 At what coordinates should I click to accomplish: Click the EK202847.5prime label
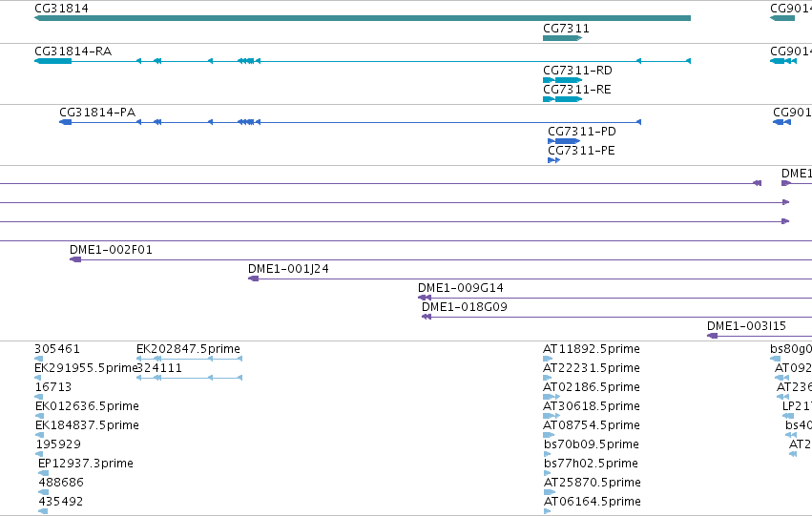[x=189, y=349]
